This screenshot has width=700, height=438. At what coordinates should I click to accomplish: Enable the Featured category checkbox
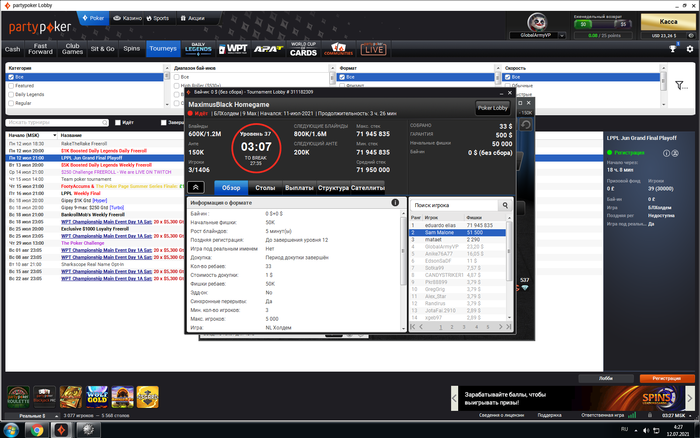click(x=11, y=86)
